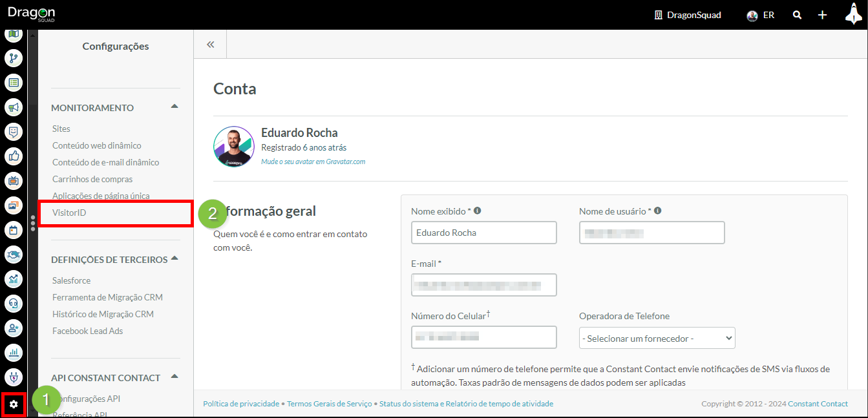The height and width of the screenshot is (418, 868).
Task: Open the system status and uptime report link
Action: pyautogui.click(x=467, y=404)
